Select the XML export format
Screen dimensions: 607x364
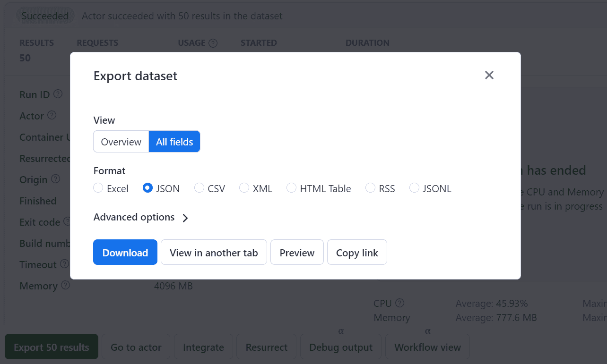pos(244,188)
